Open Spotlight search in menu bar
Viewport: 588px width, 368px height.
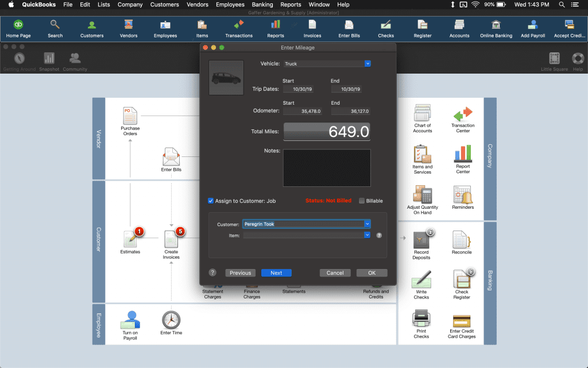(x=562, y=5)
